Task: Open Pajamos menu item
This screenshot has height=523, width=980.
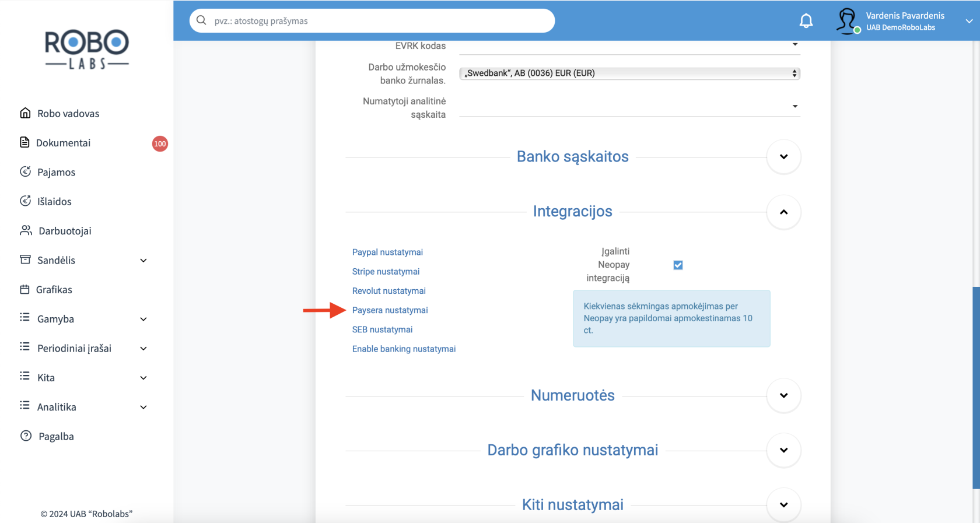Action: [56, 172]
